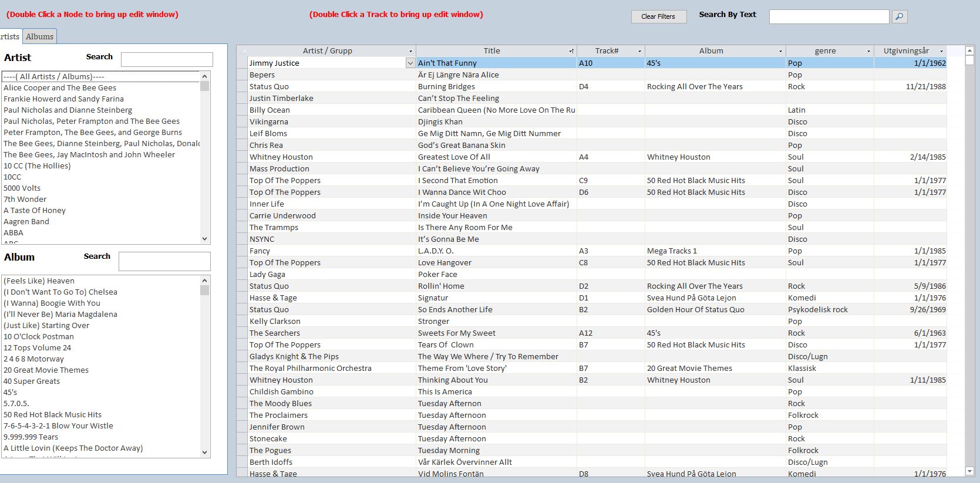Click the 'Poker Face' title cell
980x483 pixels.
(496, 274)
